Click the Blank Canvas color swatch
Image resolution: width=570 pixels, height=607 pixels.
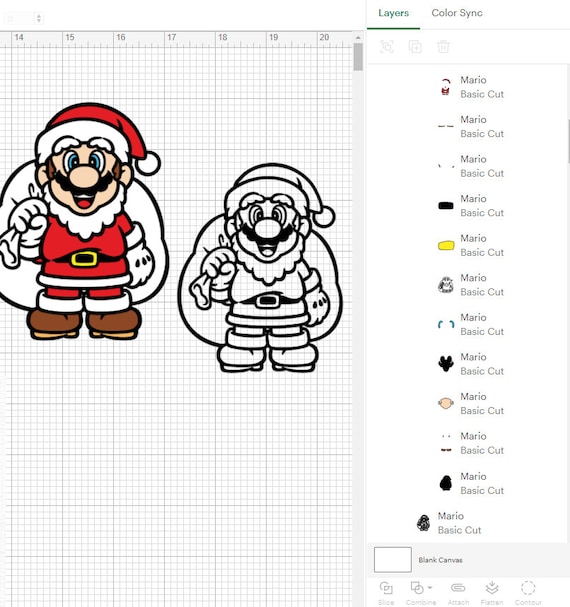[393, 560]
